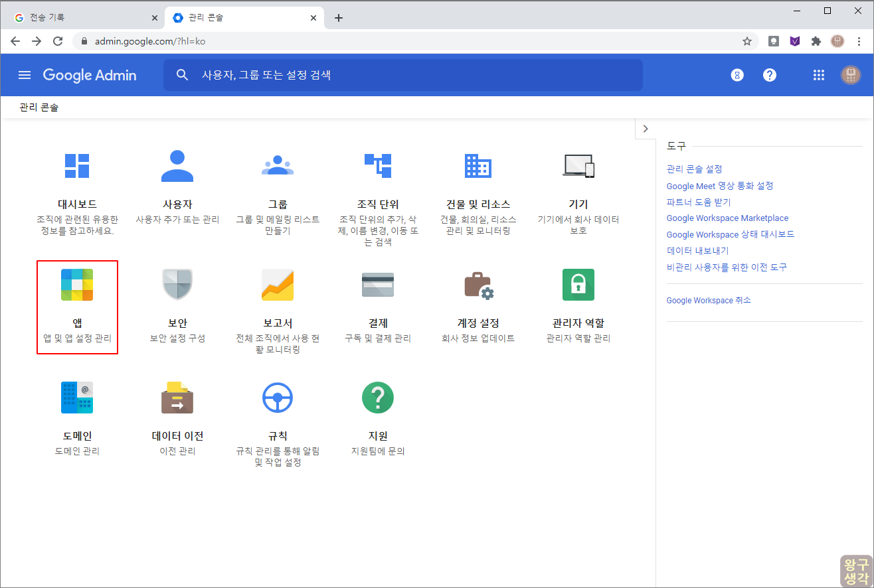Open Google Workspace Marketplace link
The height and width of the screenshot is (588, 874).
(727, 218)
